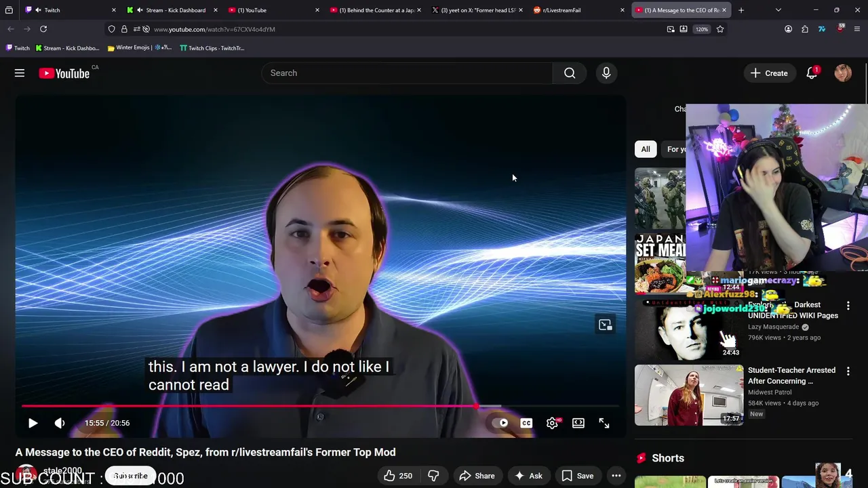Viewport: 868px width, 488px height.
Task: Click the progress bar scrubber handle
Action: point(477,407)
